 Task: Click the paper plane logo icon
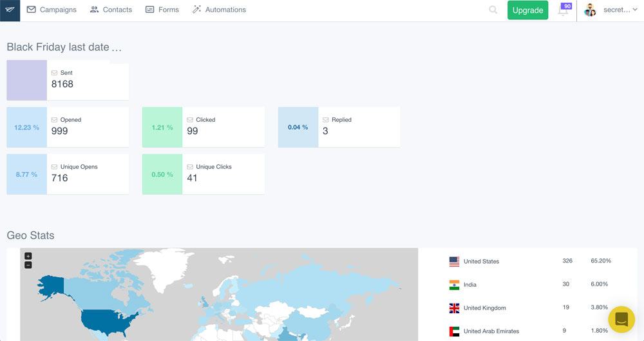10,10
